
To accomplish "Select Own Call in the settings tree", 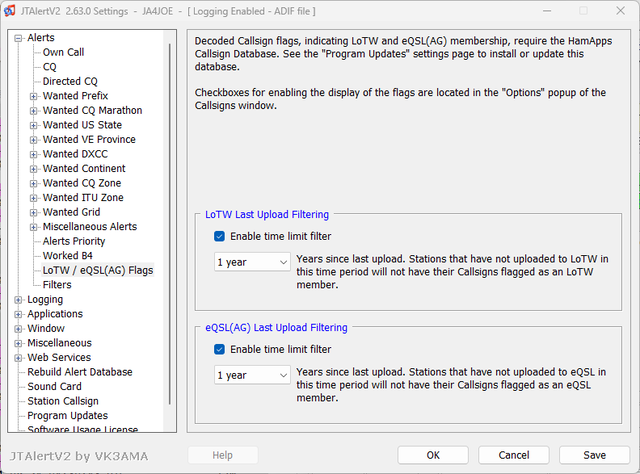I will (63, 52).
